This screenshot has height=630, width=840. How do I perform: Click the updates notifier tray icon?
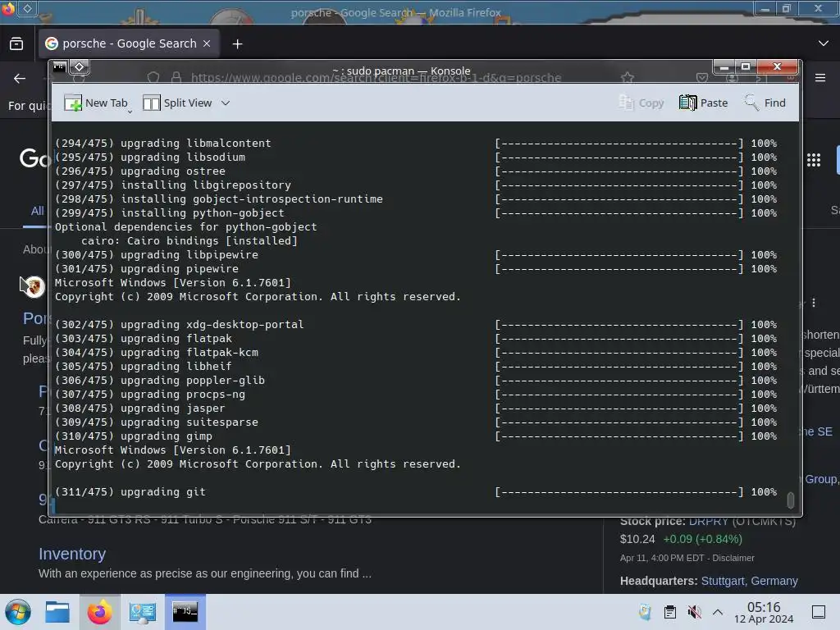[x=645, y=612]
